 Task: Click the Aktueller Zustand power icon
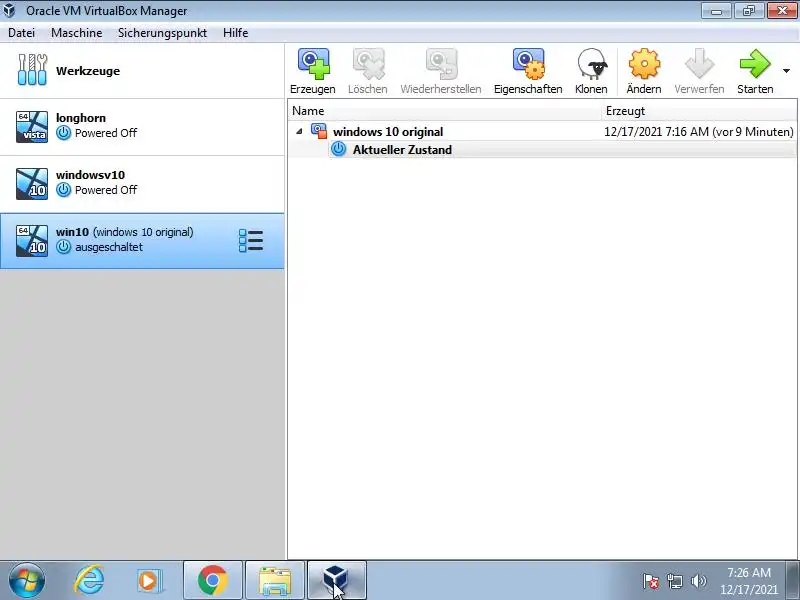(x=338, y=149)
